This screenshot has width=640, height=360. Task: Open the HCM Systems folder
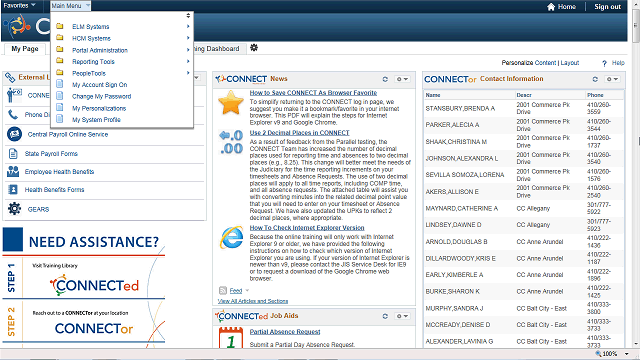[x=91, y=38]
